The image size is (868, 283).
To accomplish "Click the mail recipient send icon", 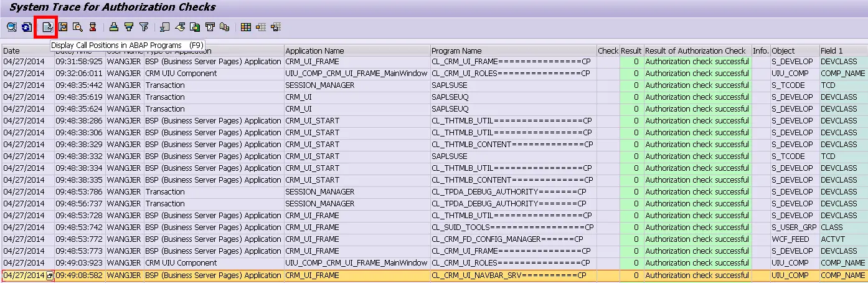I will [210, 27].
